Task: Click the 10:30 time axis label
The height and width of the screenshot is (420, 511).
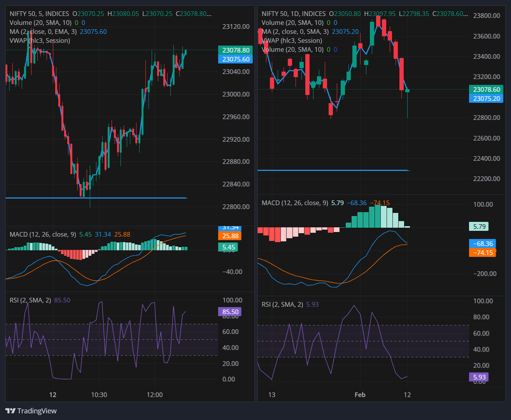Action: click(99, 395)
